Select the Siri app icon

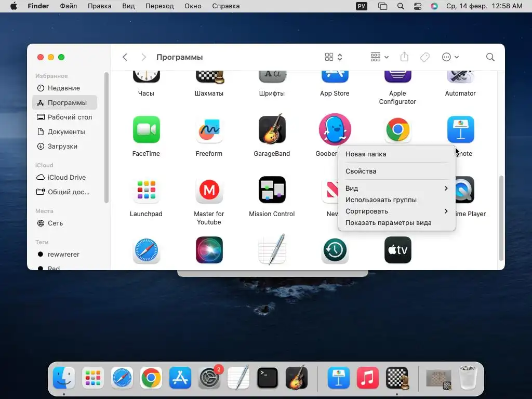pos(209,250)
